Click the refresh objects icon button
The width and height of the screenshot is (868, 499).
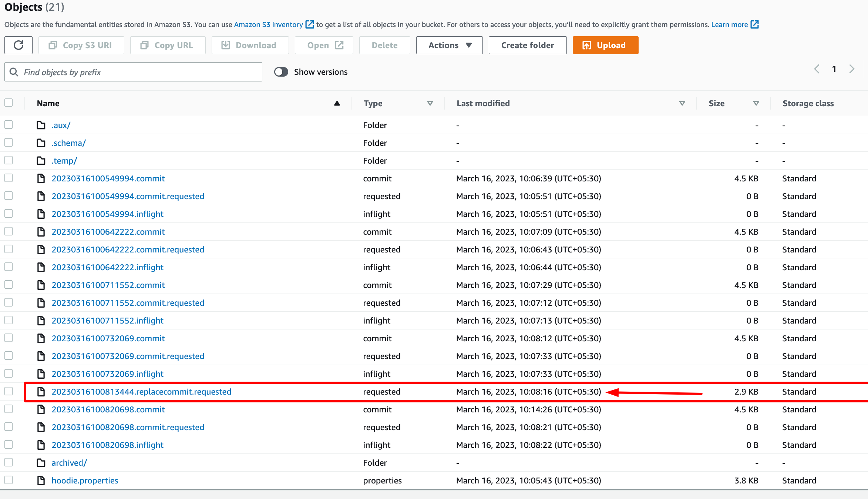[18, 45]
